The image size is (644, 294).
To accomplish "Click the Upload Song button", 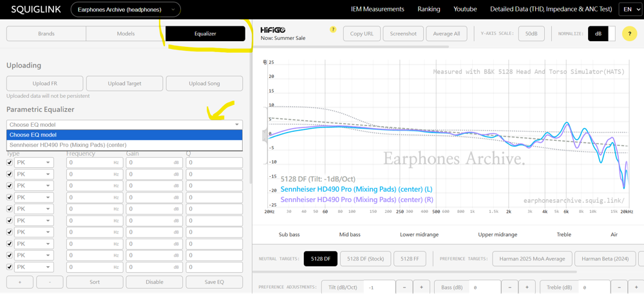I will (x=204, y=83).
